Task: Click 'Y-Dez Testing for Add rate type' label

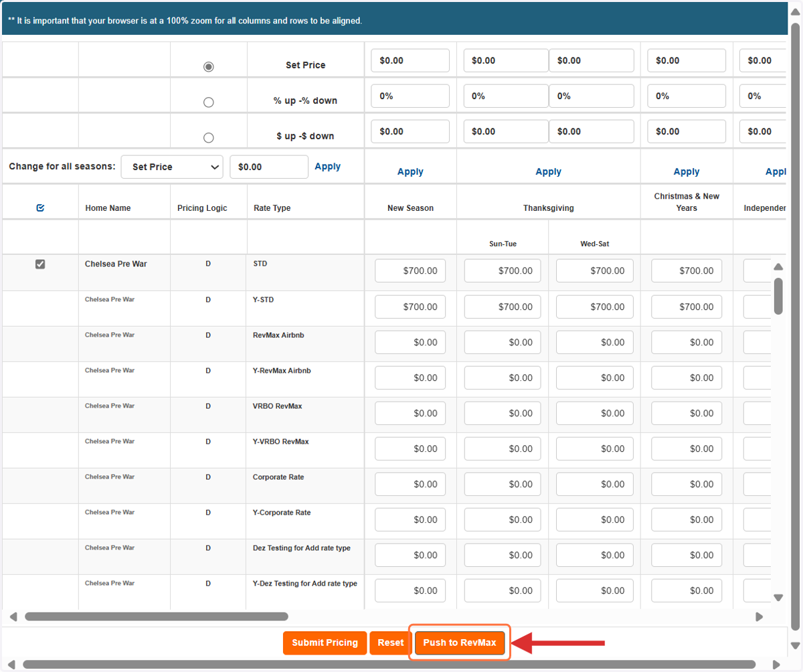Action: (x=304, y=584)
